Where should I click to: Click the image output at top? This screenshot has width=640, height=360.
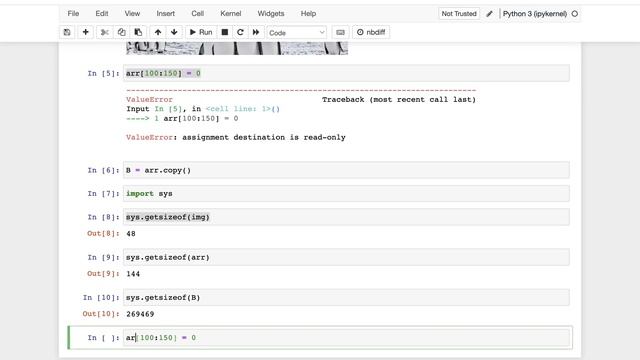(237, 48)
